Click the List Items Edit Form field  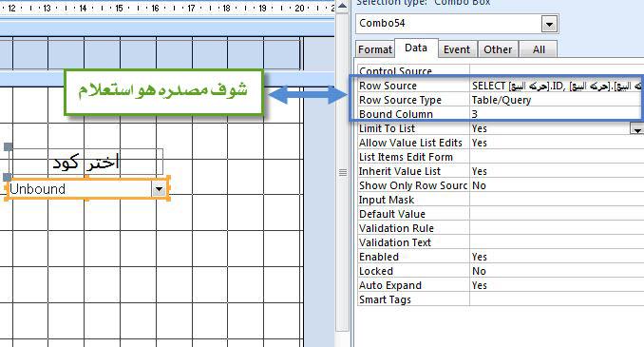[x=557, y=157]
